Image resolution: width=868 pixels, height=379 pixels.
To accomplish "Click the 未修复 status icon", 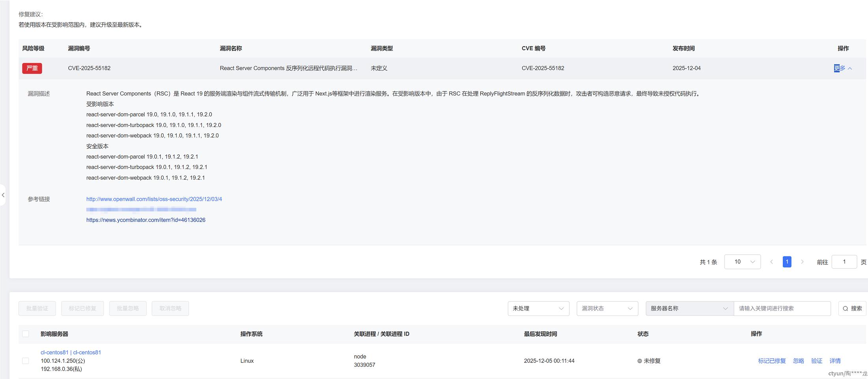I will pos(639,360).
